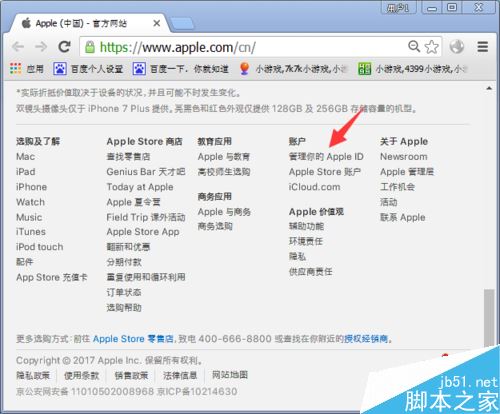Open the 应用 apps grid shortcut

(x=27, y=69)
